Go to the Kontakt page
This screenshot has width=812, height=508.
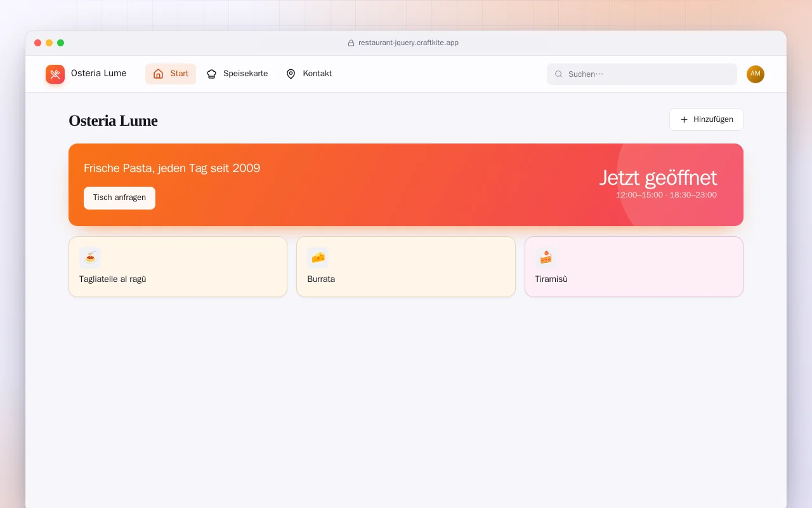click(x=309, y=74)
